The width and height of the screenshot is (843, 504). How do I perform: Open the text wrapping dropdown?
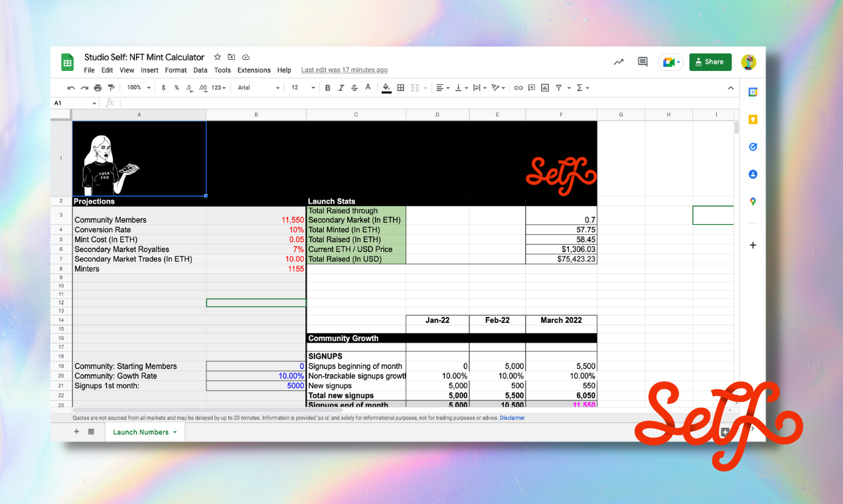point(479,88)
